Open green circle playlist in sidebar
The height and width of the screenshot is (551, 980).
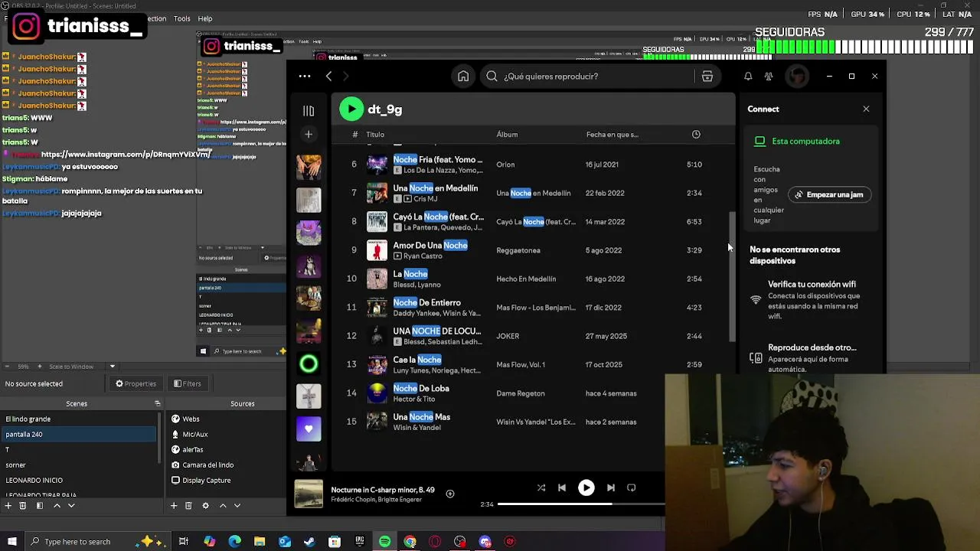coord(309,364)
